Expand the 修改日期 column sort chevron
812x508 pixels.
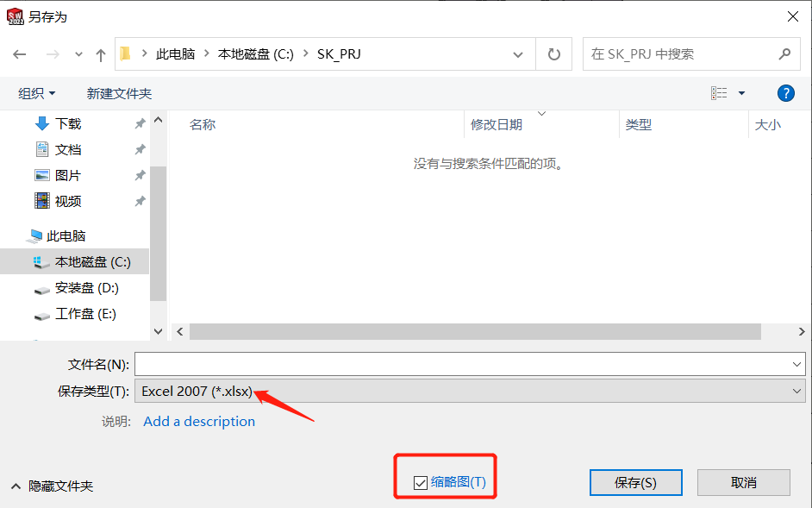pos(542,112)
